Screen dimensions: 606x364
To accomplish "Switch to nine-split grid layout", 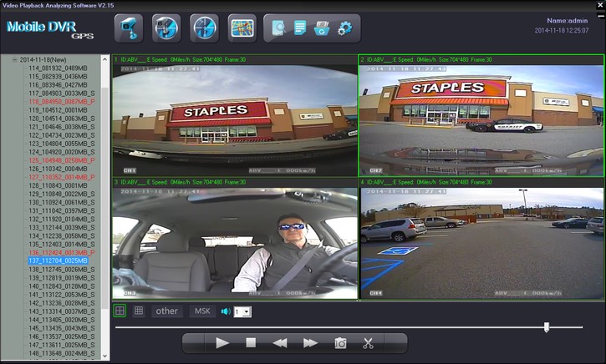I will (139, 311).
